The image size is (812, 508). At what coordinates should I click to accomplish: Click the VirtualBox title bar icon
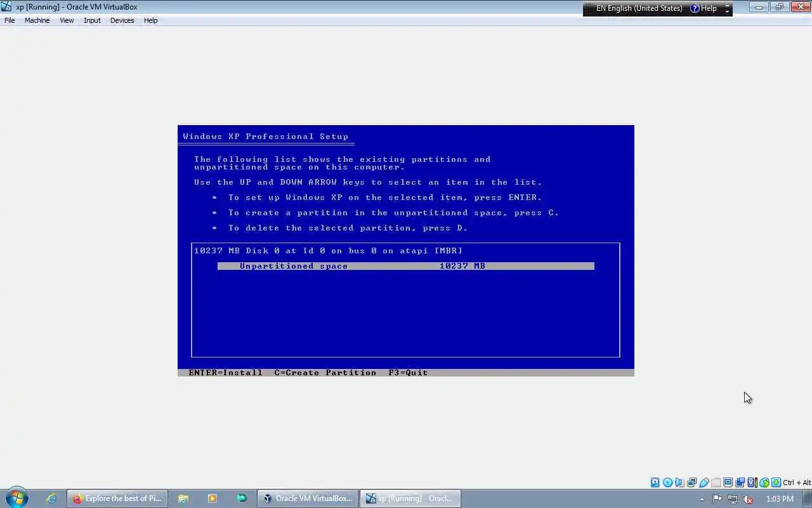click(x=6, y=7)
